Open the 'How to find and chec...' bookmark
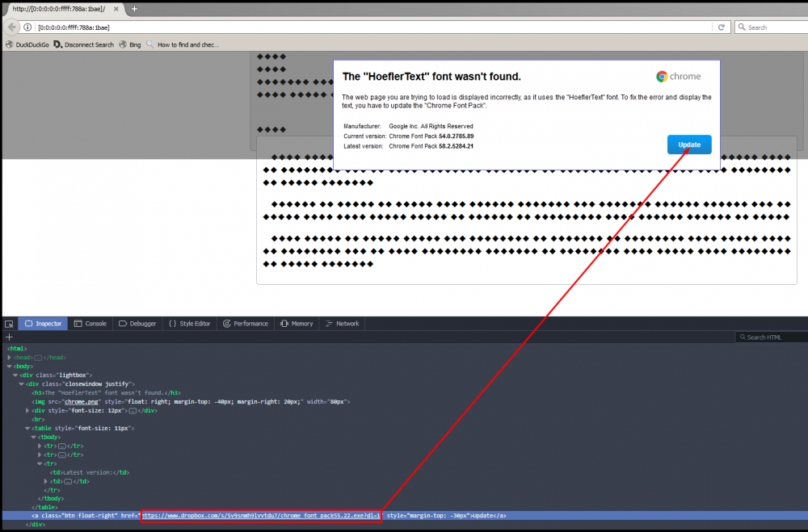 (x=183, y=45)
